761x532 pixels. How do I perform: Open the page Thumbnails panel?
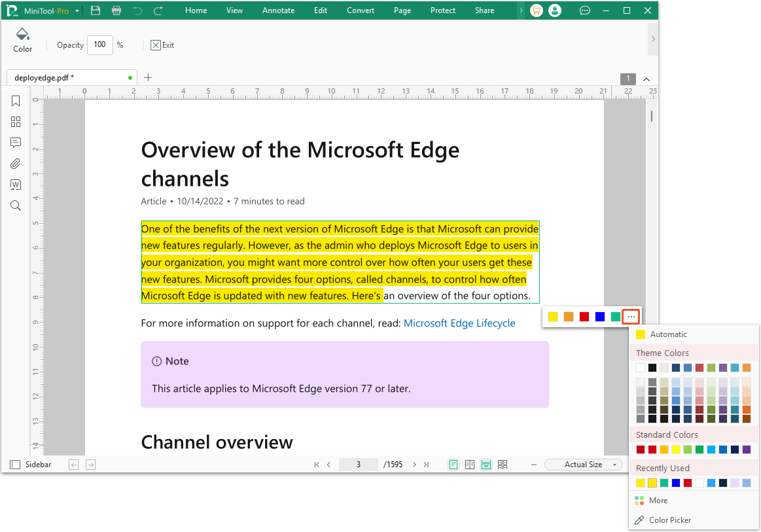click(x=15, y=122)
